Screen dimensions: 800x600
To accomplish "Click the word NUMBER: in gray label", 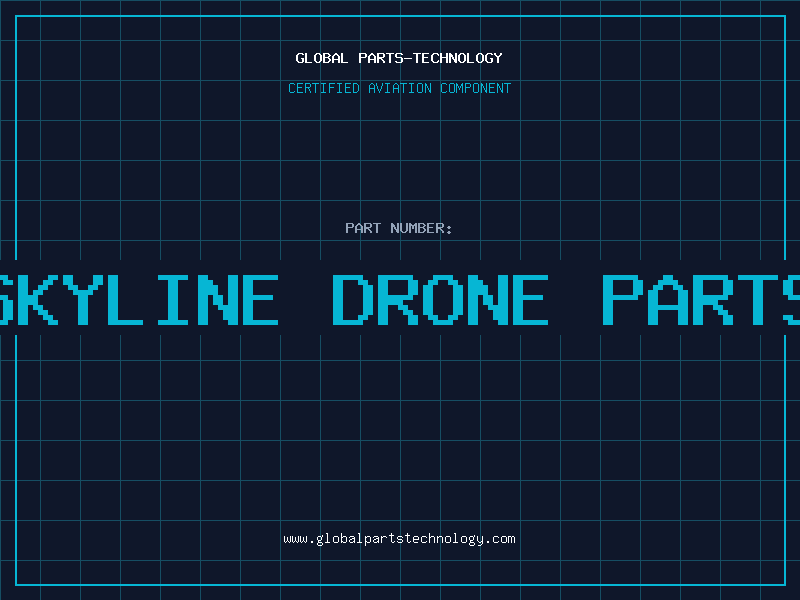I will click(421, 228).
